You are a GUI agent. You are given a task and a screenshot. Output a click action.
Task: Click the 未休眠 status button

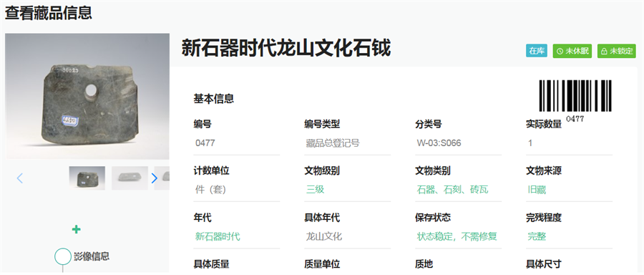tap(572, 51)
